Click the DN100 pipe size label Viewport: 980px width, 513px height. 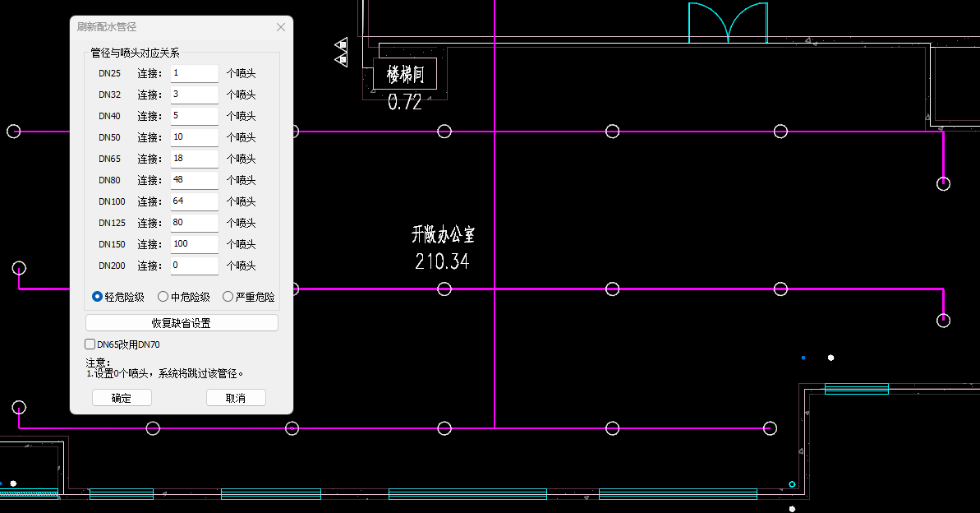coord(112,201)
